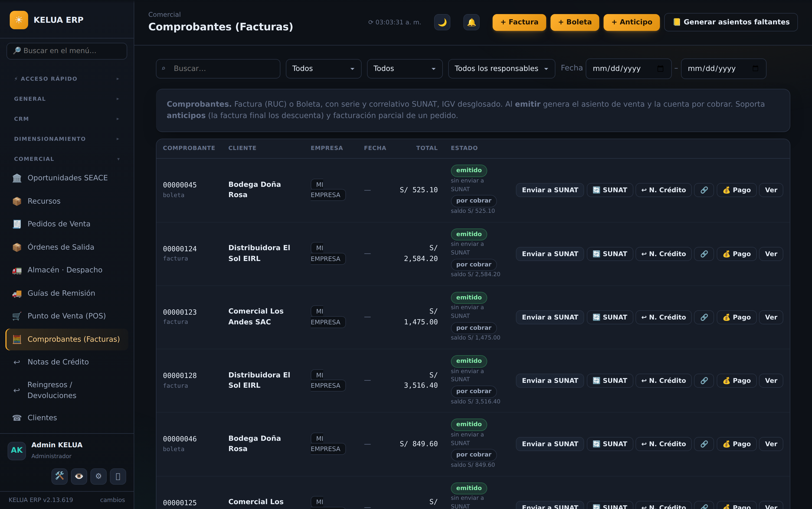
Task: Copy link icon for comprobante 00000128
Action: (x=704, y=380)
